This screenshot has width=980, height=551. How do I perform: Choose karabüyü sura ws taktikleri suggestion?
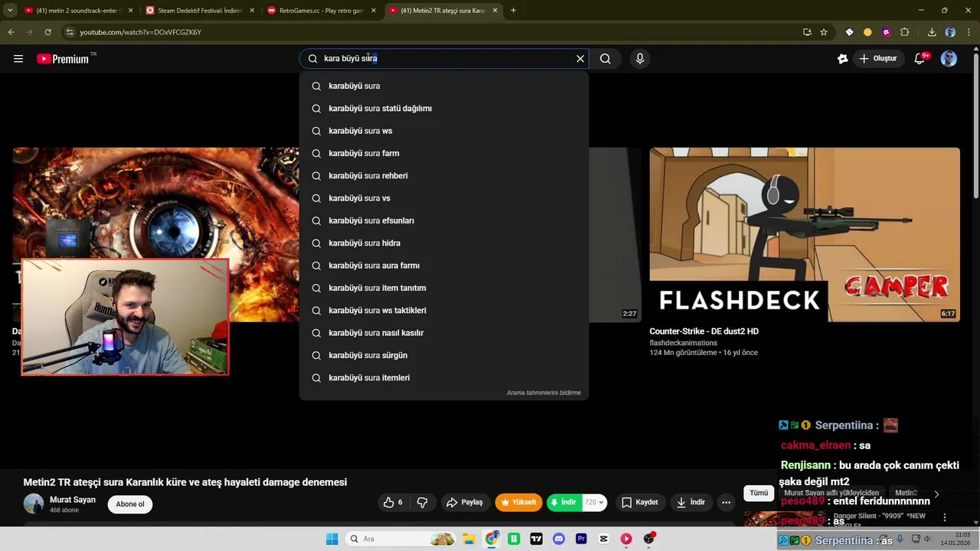[444, 311]
